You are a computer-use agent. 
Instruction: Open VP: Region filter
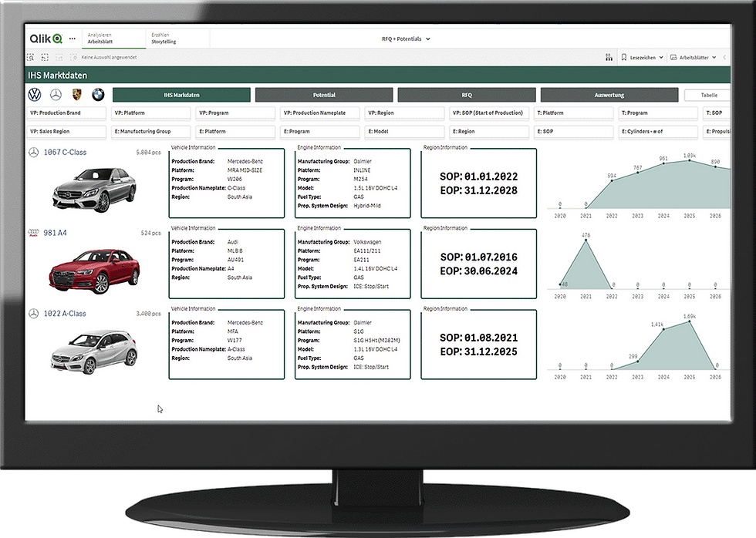coord(404,113)
